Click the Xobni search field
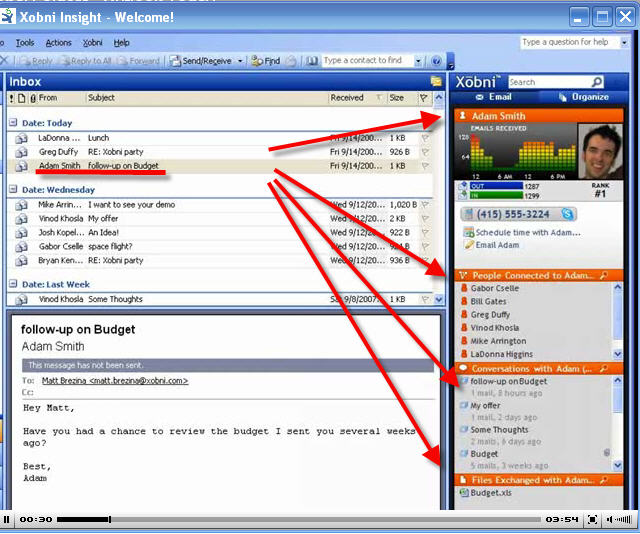The image size is (640, 534). (549, 82)
